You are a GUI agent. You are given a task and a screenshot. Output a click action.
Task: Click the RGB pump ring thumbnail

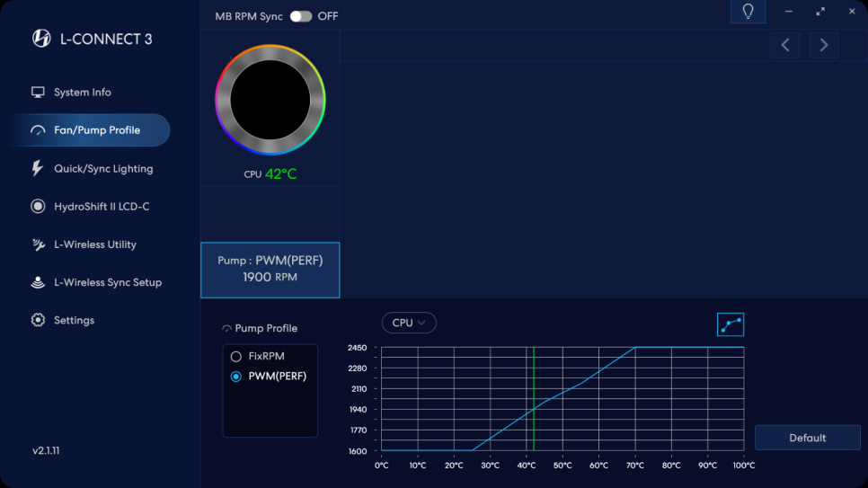coord(270,101)
